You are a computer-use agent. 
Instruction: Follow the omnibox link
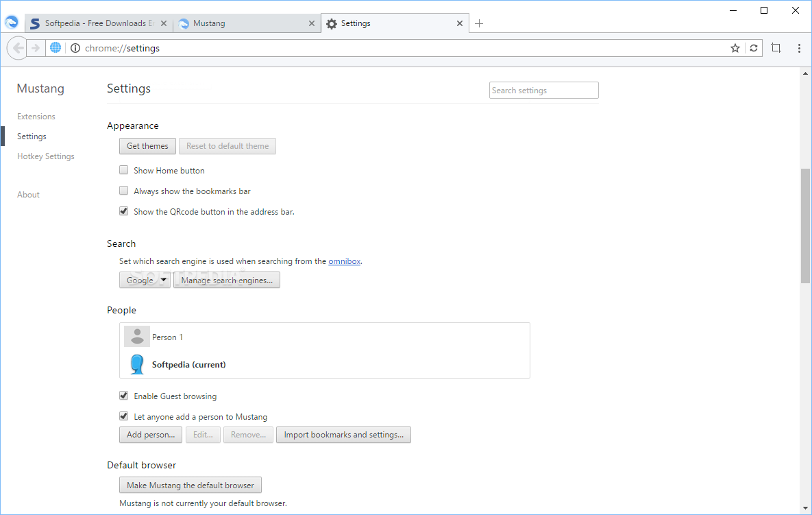[345, 261]
